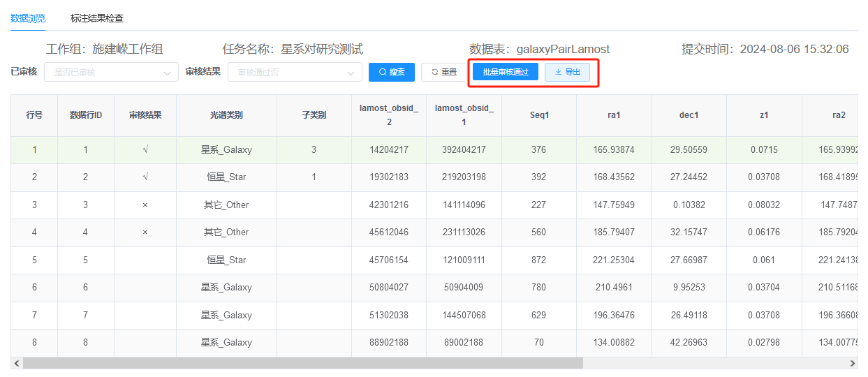The width and height of the screenshot is (868, 377).
Task: Open the 审核结果 dropdown
Action: click(x=295, y=72)
